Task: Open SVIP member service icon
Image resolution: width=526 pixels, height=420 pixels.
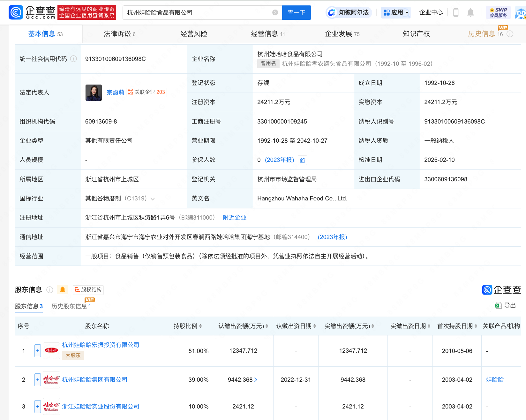Action: click(498, 12)
